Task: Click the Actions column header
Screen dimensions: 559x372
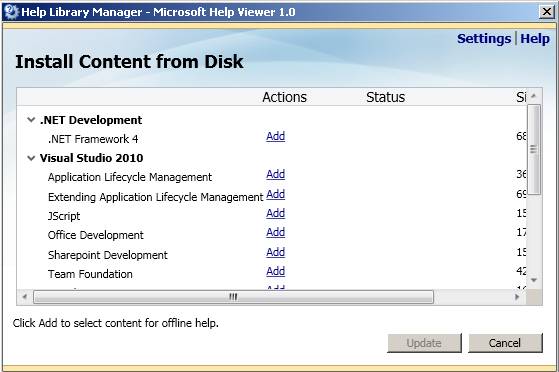Action: coord(284,97)
